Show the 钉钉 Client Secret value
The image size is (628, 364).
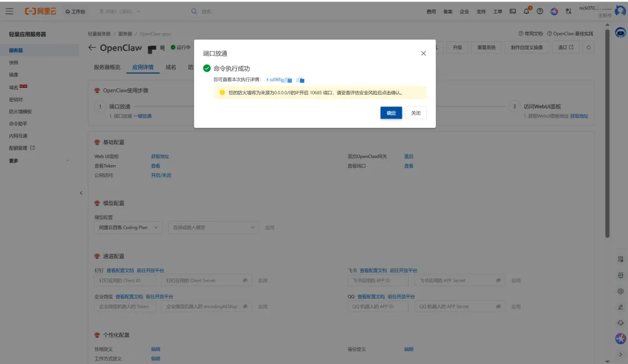click(x=245, y=280)
